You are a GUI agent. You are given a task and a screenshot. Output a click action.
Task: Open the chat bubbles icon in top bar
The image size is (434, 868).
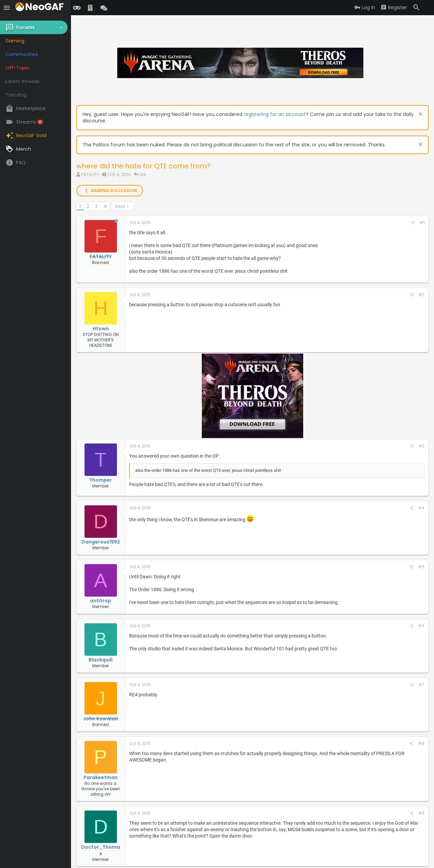point(104,8)
